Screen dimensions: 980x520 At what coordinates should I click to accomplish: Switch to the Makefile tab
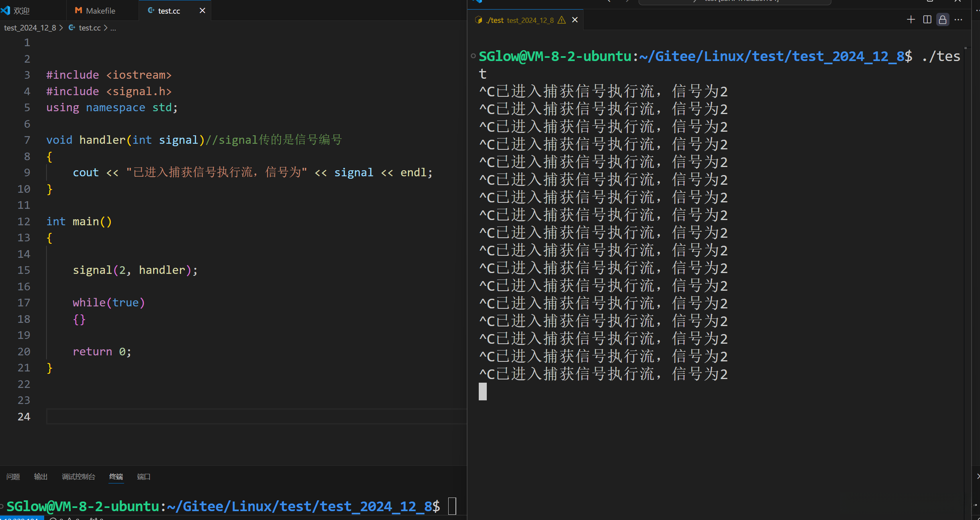tap(100, 11)
